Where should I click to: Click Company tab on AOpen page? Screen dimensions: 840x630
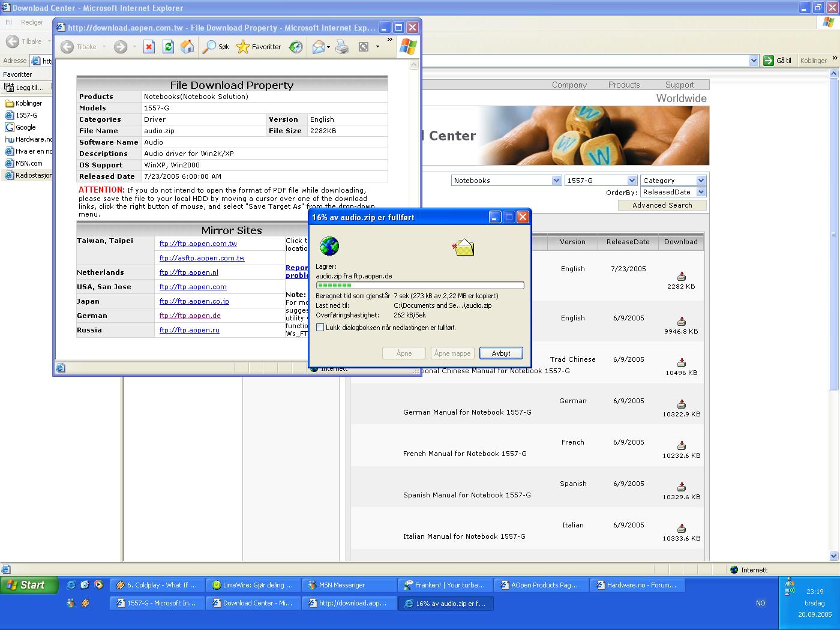click(x=569, y=85)
